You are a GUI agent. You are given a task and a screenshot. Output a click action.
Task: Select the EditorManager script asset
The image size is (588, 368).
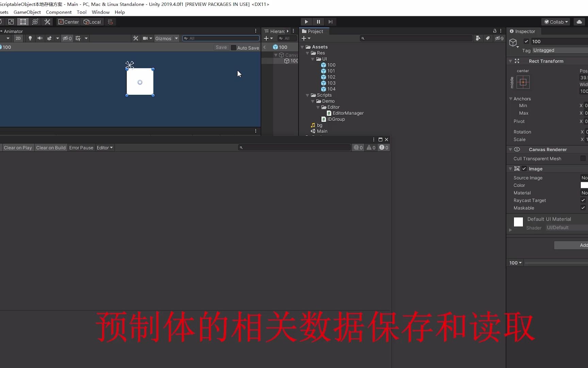(348, 113)
